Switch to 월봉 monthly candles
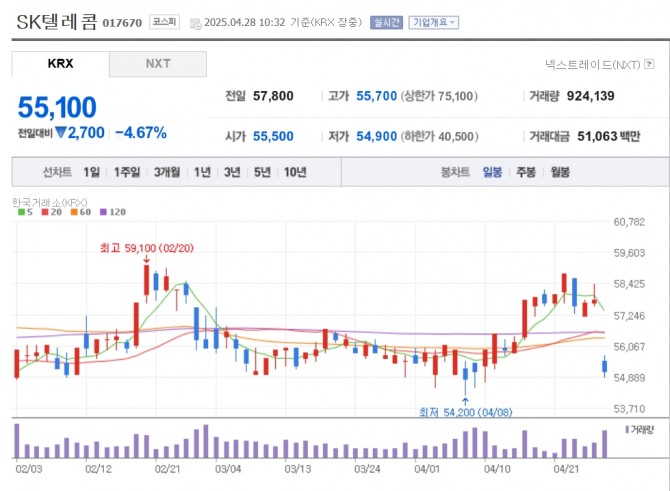 pyautogui.click(x=560, y=172)
